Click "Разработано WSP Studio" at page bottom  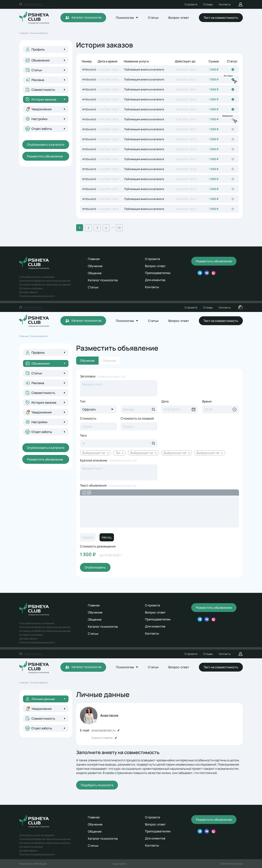pos(33,864)
